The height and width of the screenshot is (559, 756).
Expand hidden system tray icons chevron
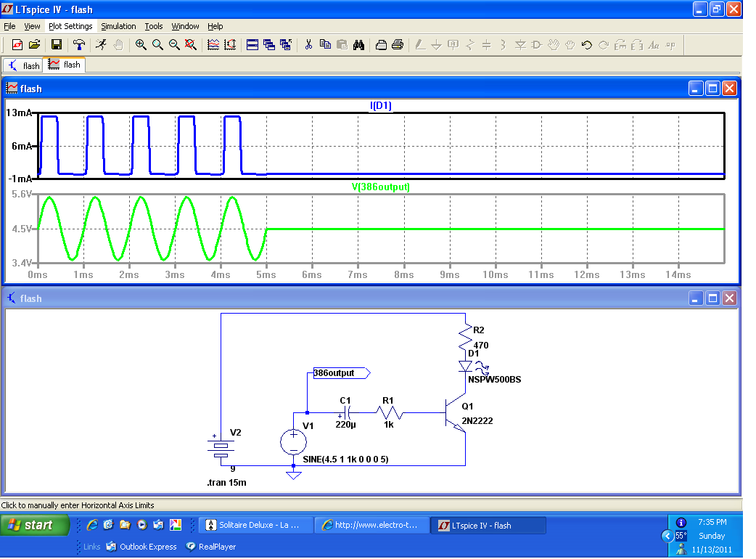(x=667, y=536)
